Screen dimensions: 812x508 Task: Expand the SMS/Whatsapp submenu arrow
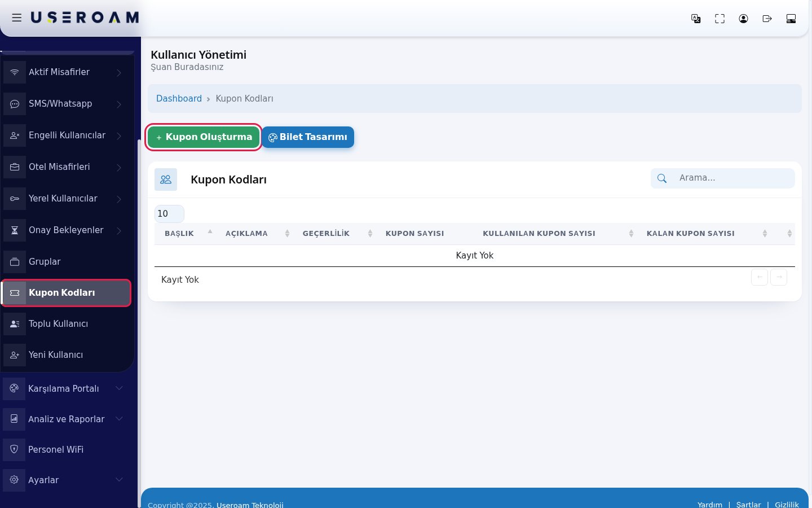(x=119, y=104)
